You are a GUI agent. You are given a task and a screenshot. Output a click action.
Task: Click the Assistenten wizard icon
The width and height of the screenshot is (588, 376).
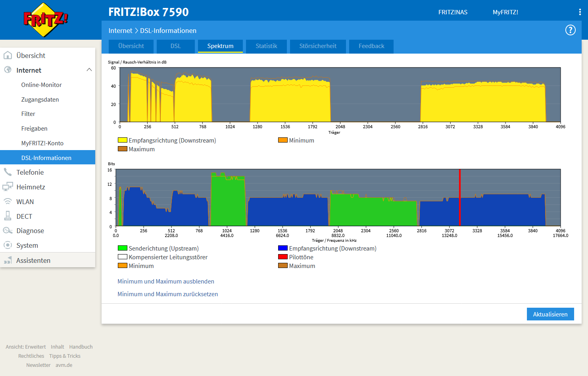click(x=8, y=260)
